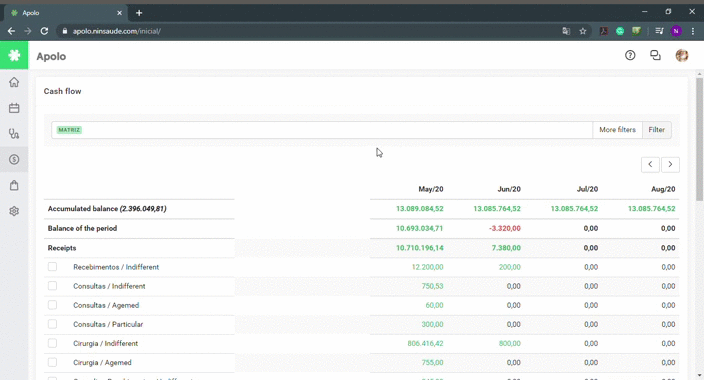Image resolution: width=704 pixels, height=380 pixels.
Task: Click the -3.320,00 negative balance value
Action: [x=505, y=228]
